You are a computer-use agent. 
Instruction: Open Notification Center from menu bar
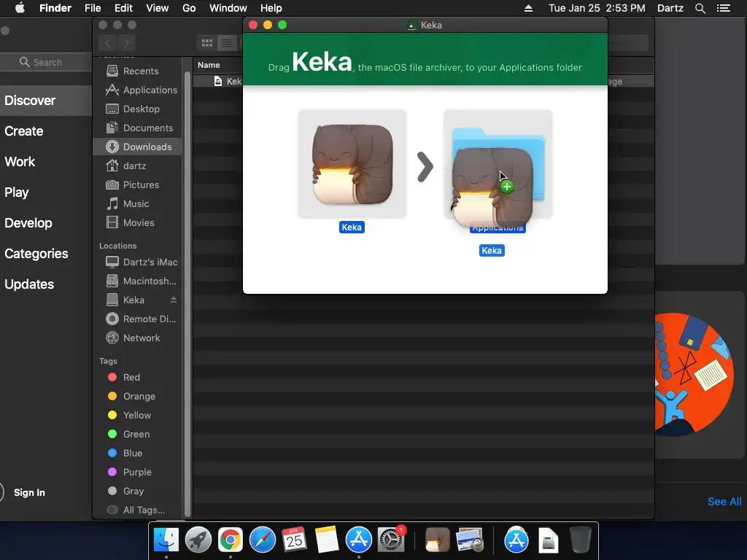724,8
